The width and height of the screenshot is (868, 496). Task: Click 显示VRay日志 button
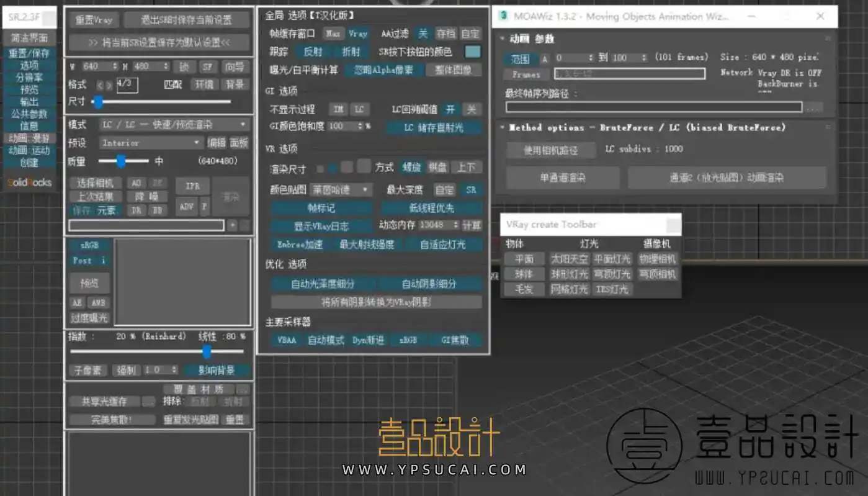pos(321,226)
